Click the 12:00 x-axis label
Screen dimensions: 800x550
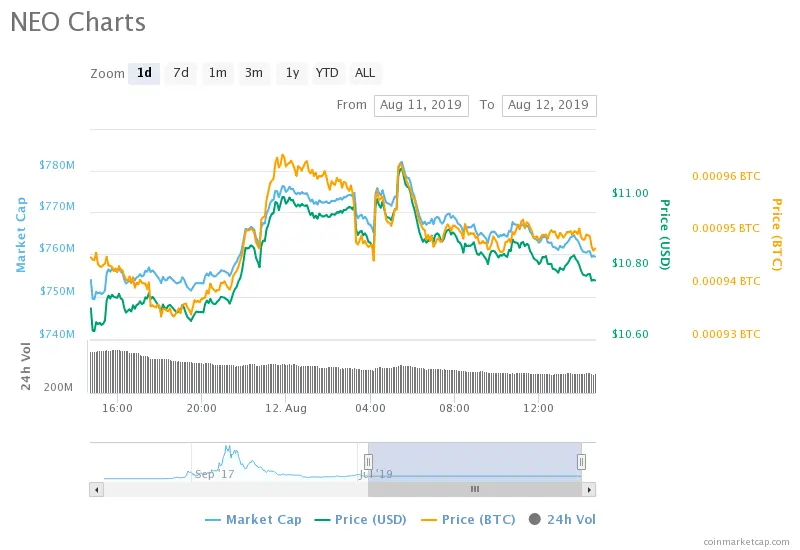[x=538, y=409]
